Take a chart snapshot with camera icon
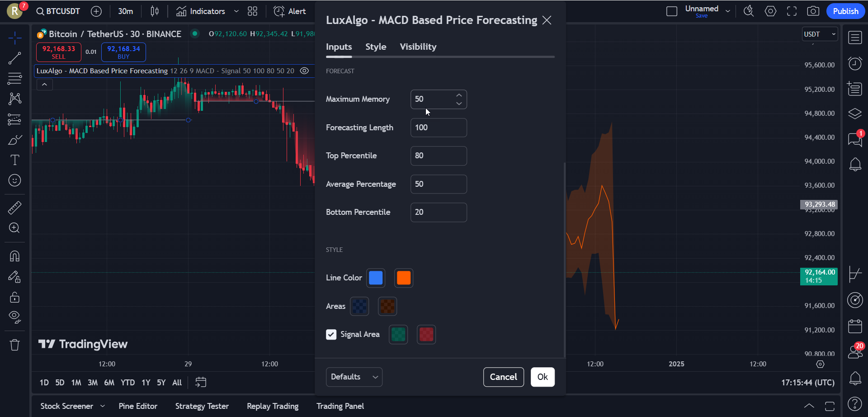Image resolution: width=868 pixels, height=417 pixels. pyautogui.click(x=813, y=11)
